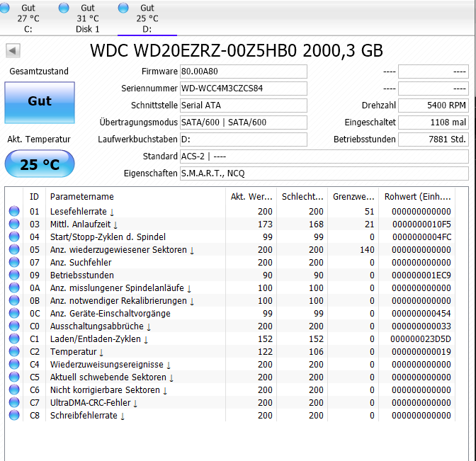
Task: Click current value 173
Action: click(x=265, y=224)
